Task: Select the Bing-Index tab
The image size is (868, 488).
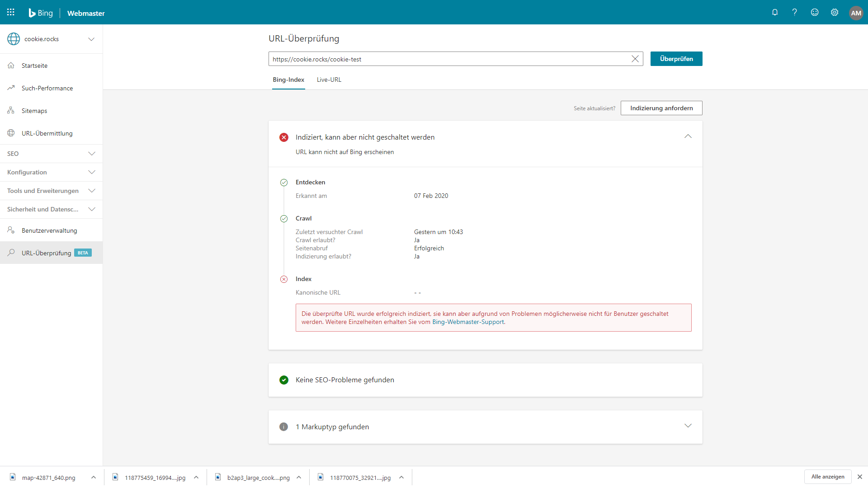Action: click(288, 80)
